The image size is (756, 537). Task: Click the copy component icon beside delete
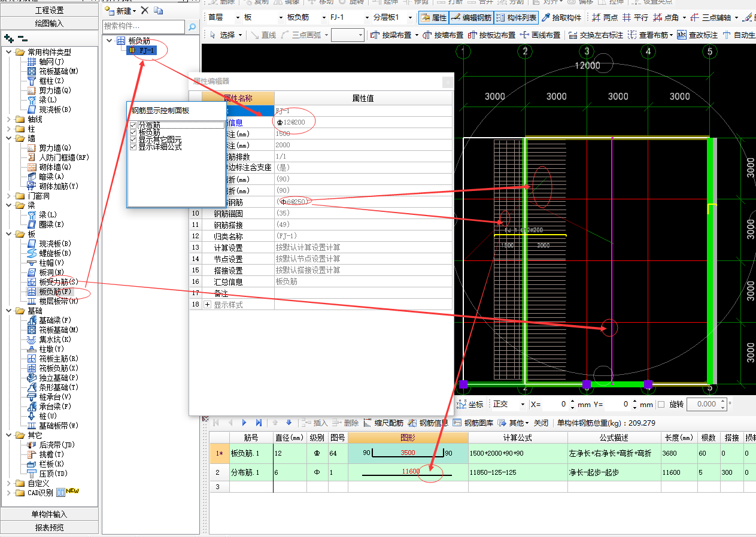158,11
